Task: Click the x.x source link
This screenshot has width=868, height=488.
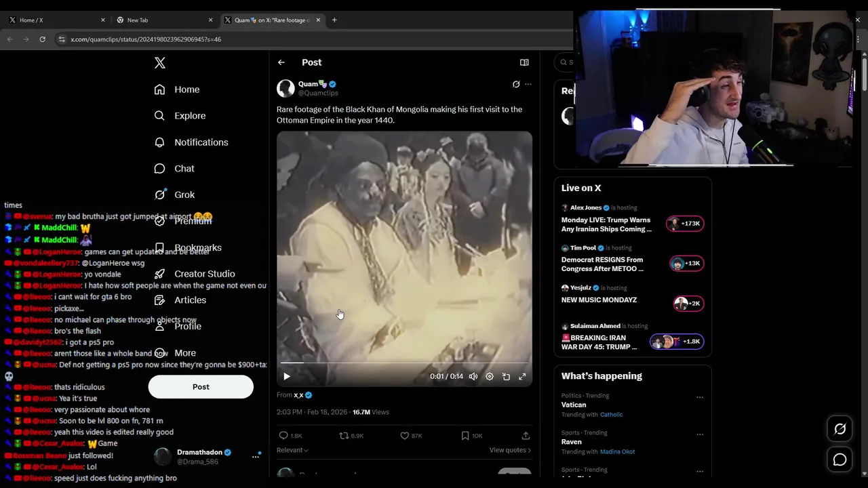Action: (x=298, y=395)
